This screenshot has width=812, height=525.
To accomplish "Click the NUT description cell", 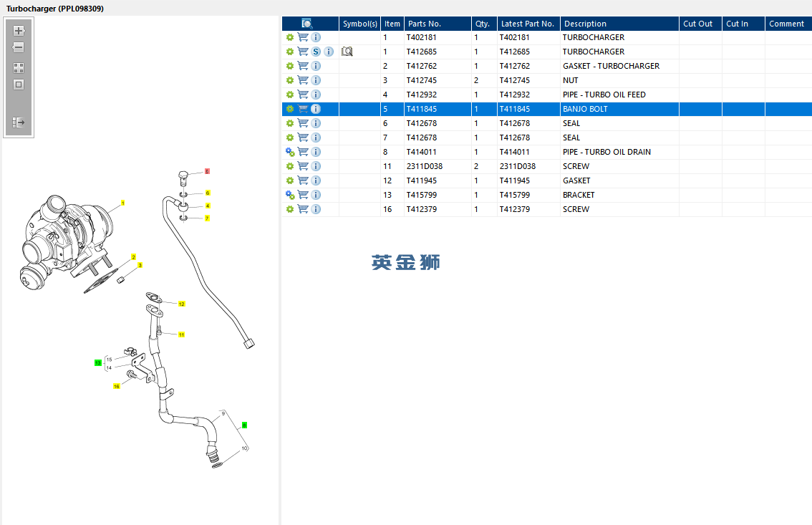I will coord(619,80).
